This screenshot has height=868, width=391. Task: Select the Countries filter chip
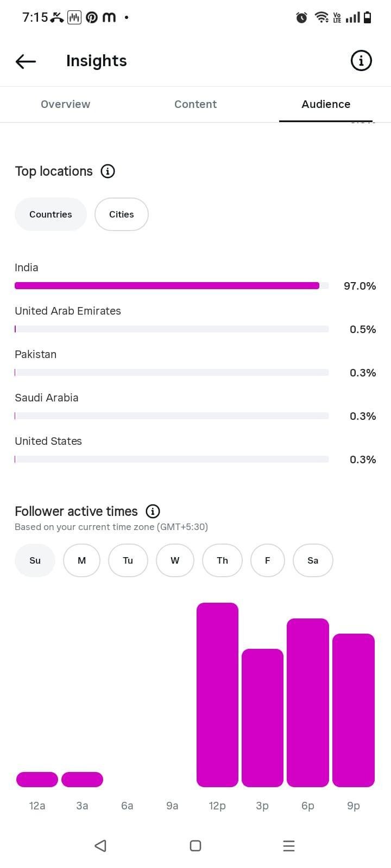(x=51, y=214)
